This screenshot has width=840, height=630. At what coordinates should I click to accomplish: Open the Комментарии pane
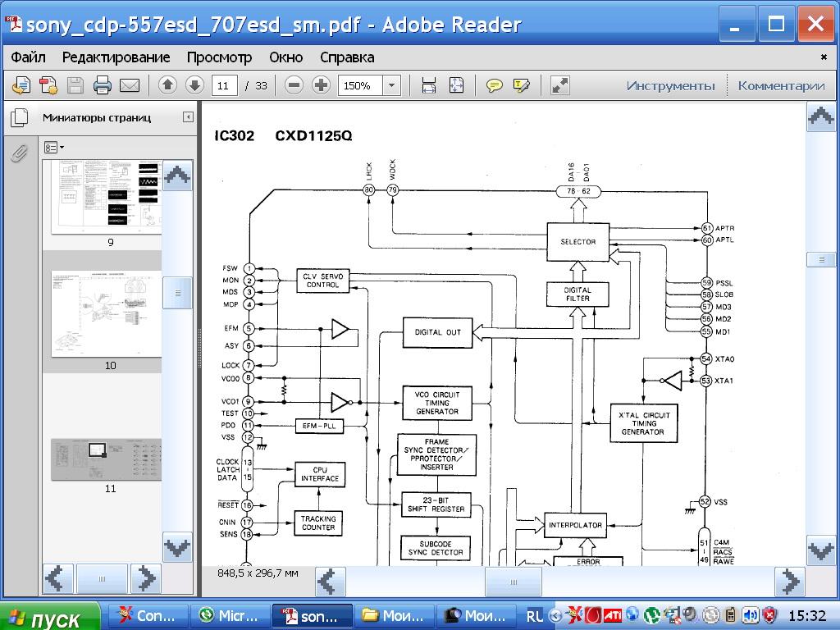780,85
